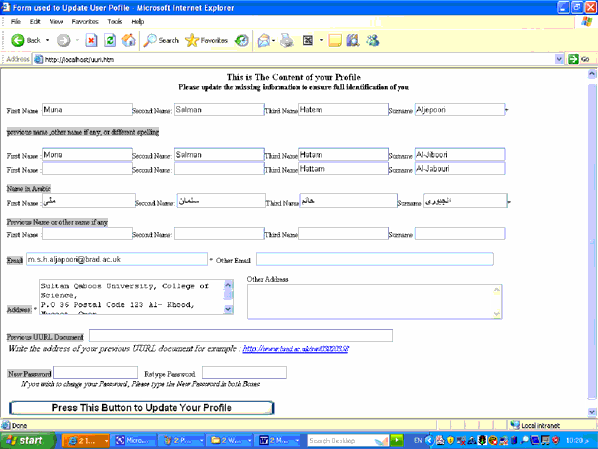Open the History icon in the toolbar
The height and width of the screenshot is (449, 598).
tap(242, 40)
